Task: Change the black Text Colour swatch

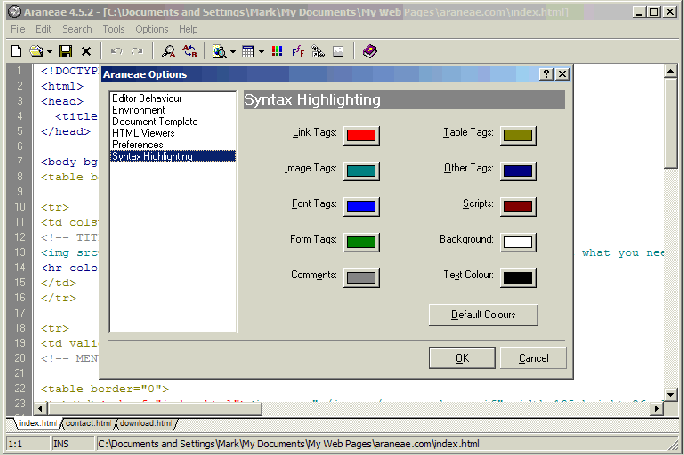Action: click(x=518, y=278)
